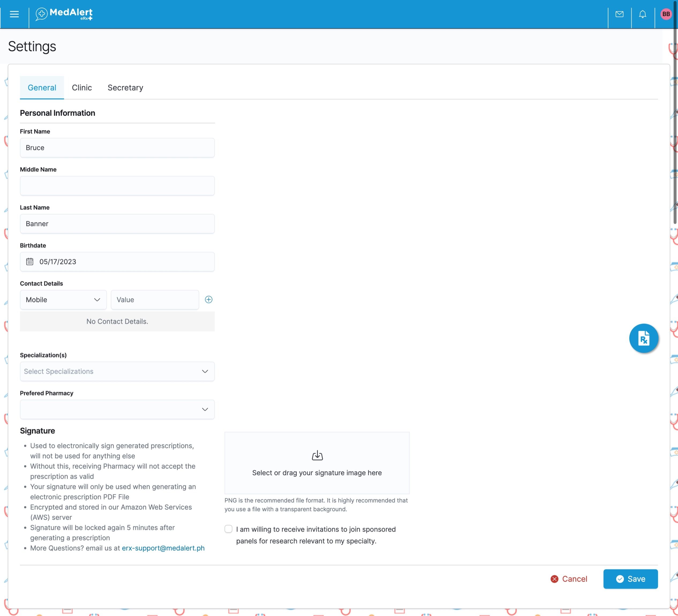Click the No Contact Details. text
This screenshot has height=616, width=678.
(117, 321)
